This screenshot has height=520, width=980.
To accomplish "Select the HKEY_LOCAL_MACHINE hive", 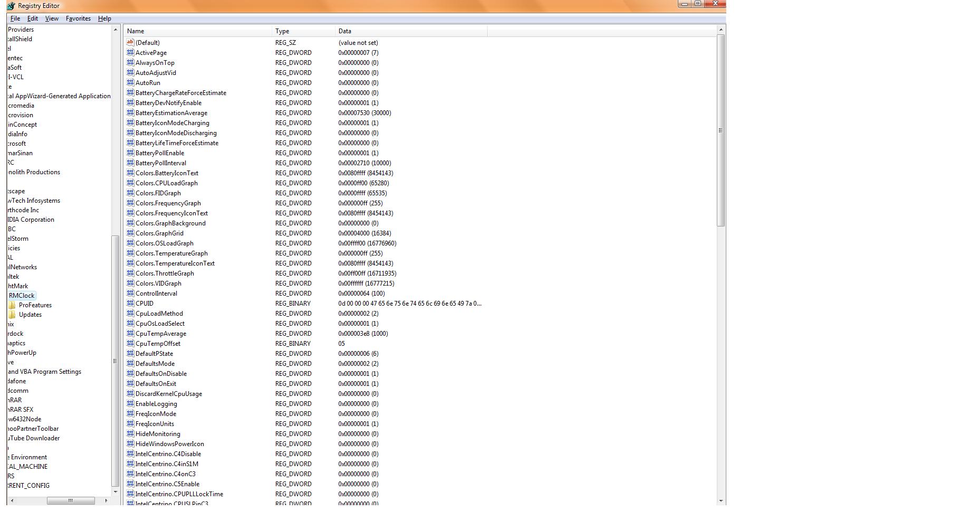I will tap(27, 467).
